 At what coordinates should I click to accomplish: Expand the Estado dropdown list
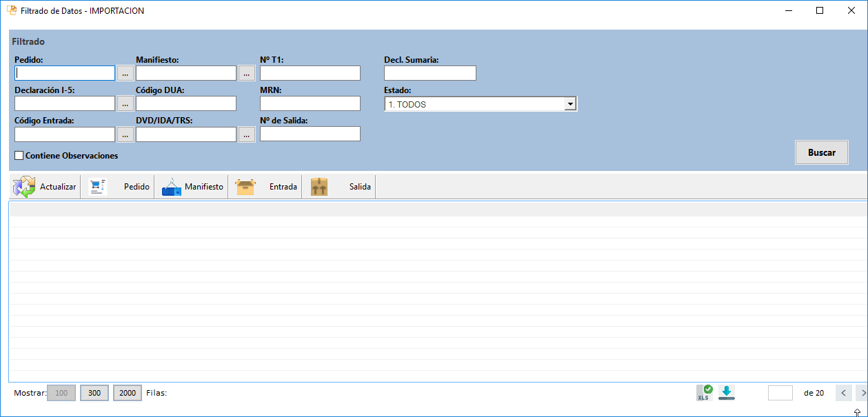pyautogui.click(x=570, y=104)
